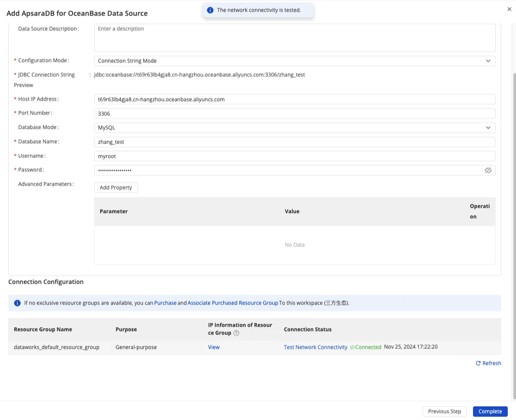Select the Username field containing myroot
This screenshot has width=516, height=420.
point(294,156)
